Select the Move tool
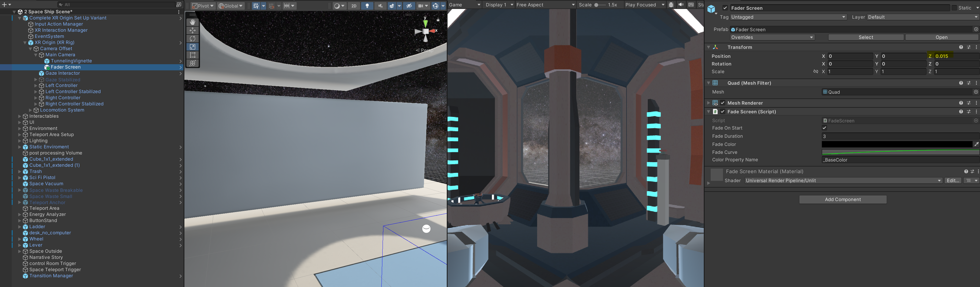This screenshot has width=980, height=287. pos(193,30)
